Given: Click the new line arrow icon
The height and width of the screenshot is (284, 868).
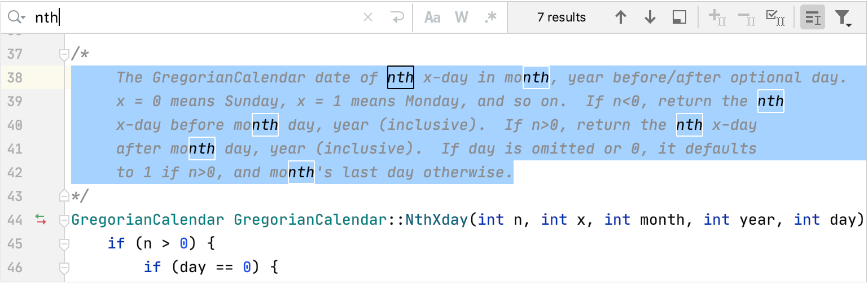Looking at the screenshot, I should (x=397, y=18).
